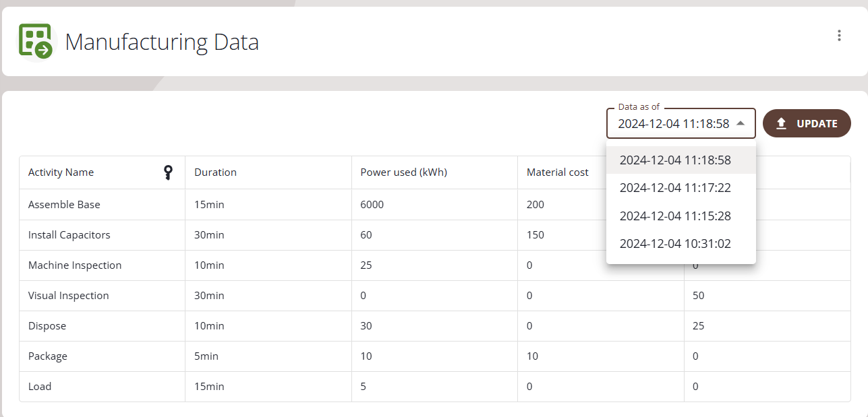Click the key icon in Activity Name header
Viewport: 868px width, 417px height.
click(169, 172)
